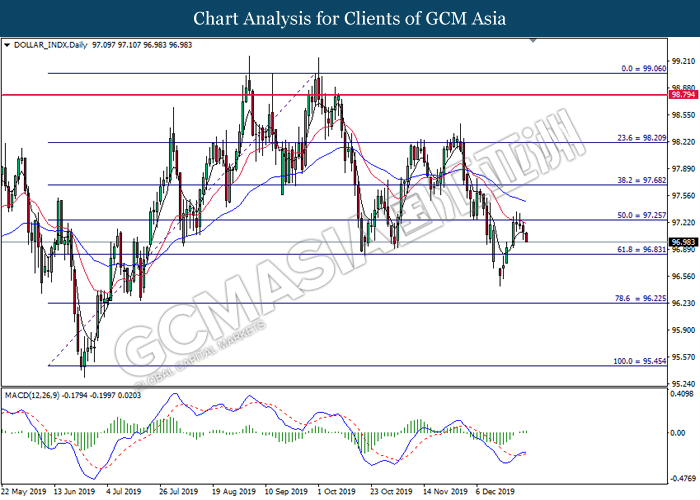Screen dimensions: 700x500
Task: Click the 26 Jul 2019 date label
Action: [x=179, y=492]
